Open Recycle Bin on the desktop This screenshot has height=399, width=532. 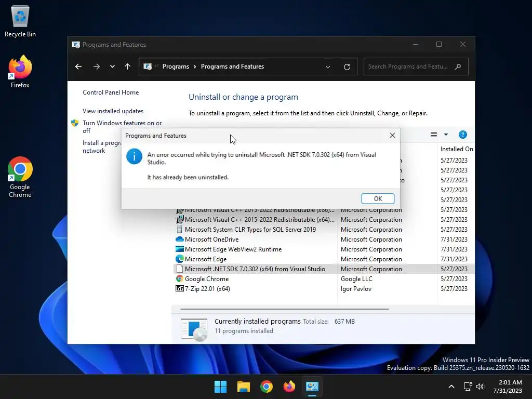tap(20, 22)
